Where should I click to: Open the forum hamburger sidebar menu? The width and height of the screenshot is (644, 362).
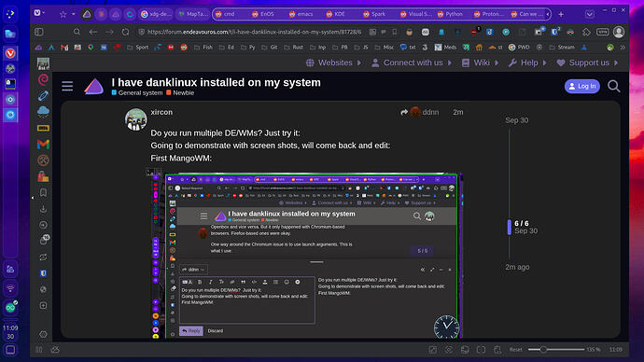click(x=67, y=86)
